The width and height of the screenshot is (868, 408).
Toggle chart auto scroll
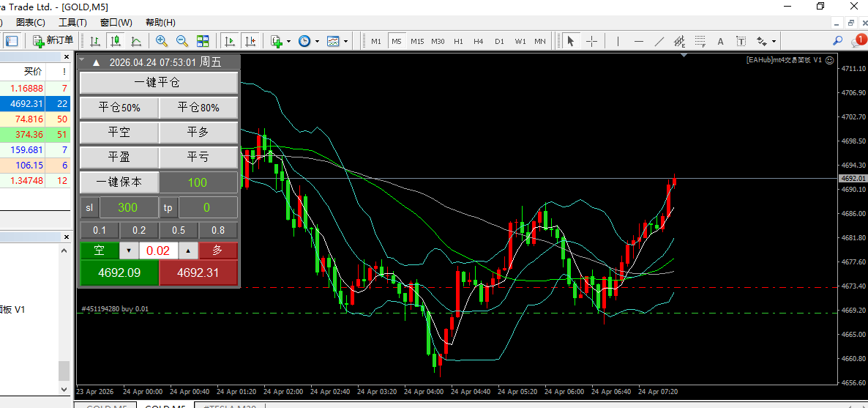coord(230,40)
